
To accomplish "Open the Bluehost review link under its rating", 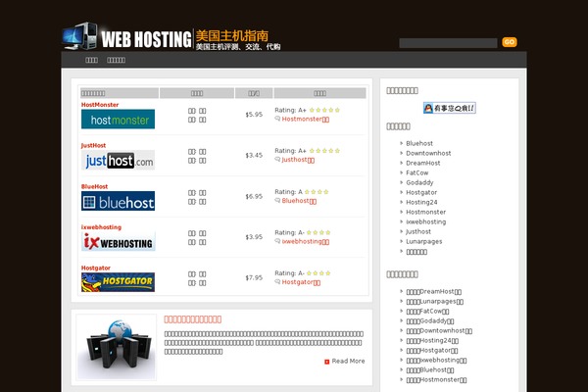I will coord(299,201).
